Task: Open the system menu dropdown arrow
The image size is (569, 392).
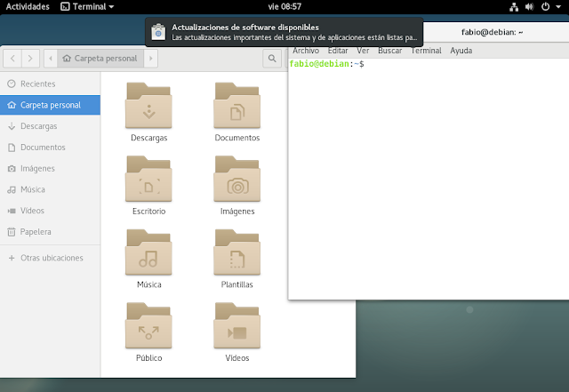Action: click(x=558, y=6)
